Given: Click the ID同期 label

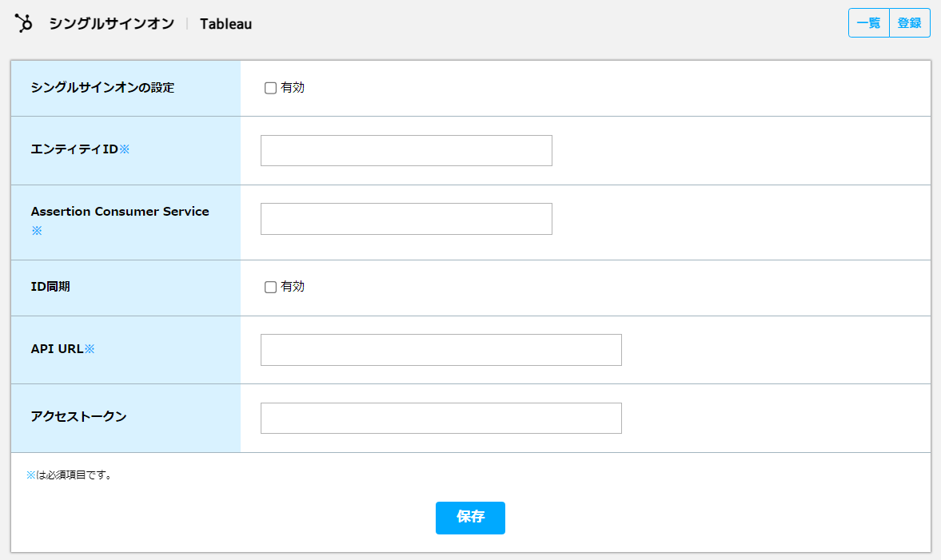Looking at the screenshot, I should point(50,287).
